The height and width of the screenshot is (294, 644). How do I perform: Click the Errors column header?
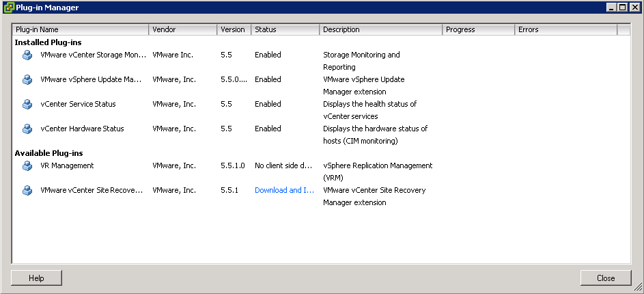click(x=566, y=29)
